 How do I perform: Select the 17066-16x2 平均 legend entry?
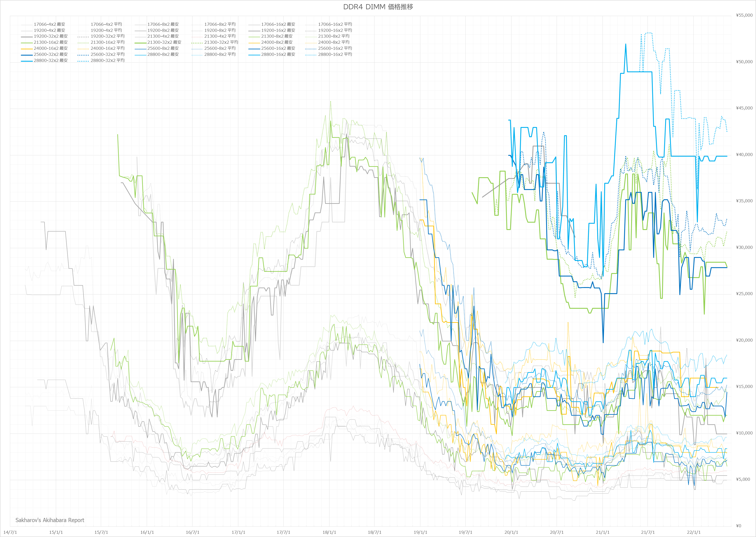coord(335,24)
